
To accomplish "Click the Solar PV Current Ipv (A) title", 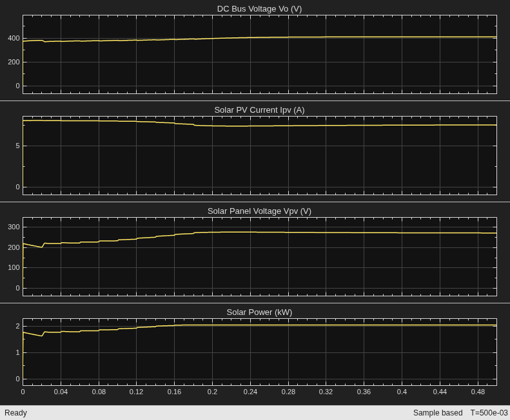I will point(259,110).
